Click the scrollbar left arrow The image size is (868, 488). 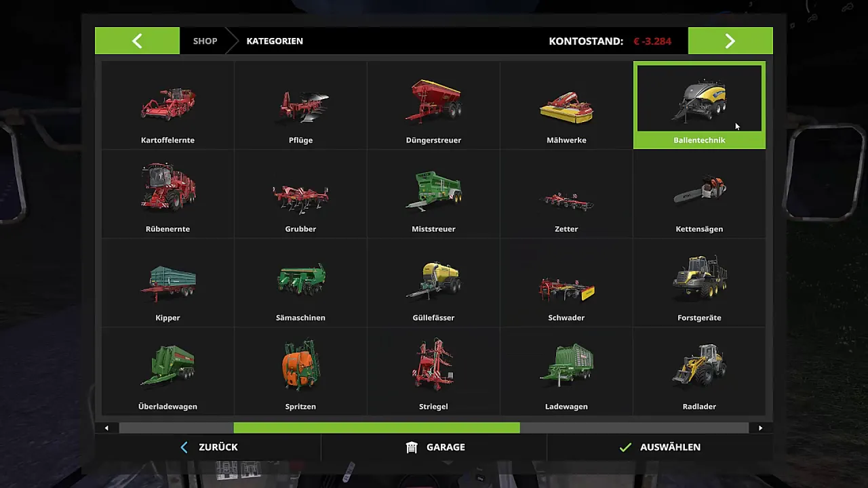[x=106, y=428]
